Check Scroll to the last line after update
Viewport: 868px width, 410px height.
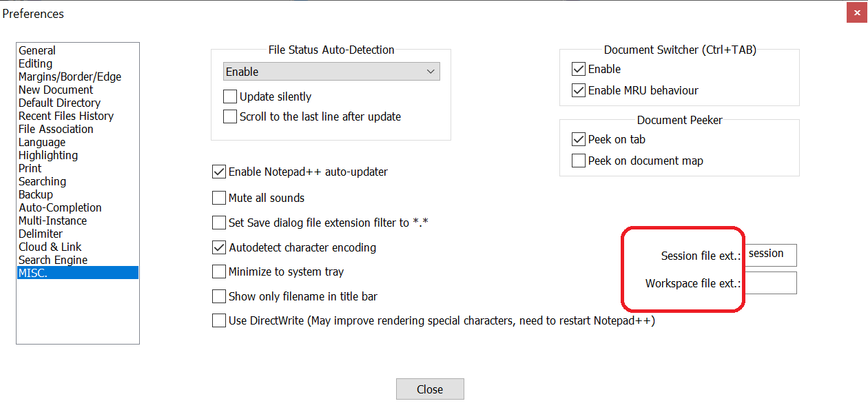pyautogui.click(x=230, y=116)
